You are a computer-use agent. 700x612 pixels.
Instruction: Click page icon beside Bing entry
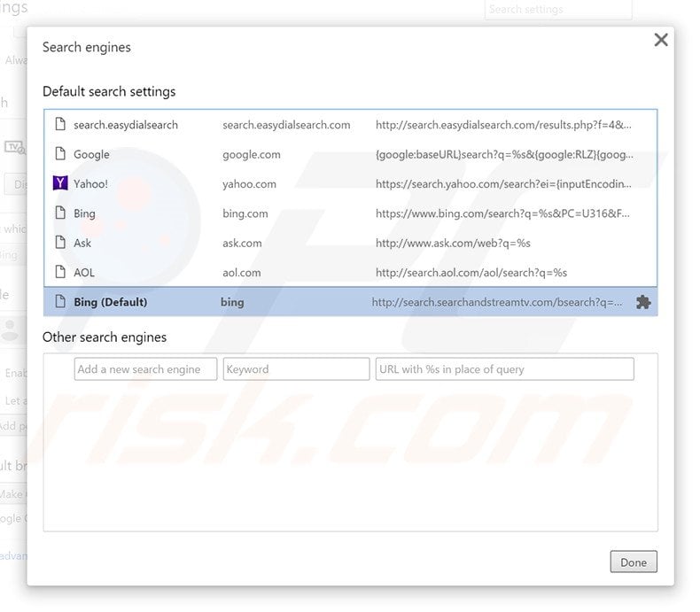(x=60, y=213)
